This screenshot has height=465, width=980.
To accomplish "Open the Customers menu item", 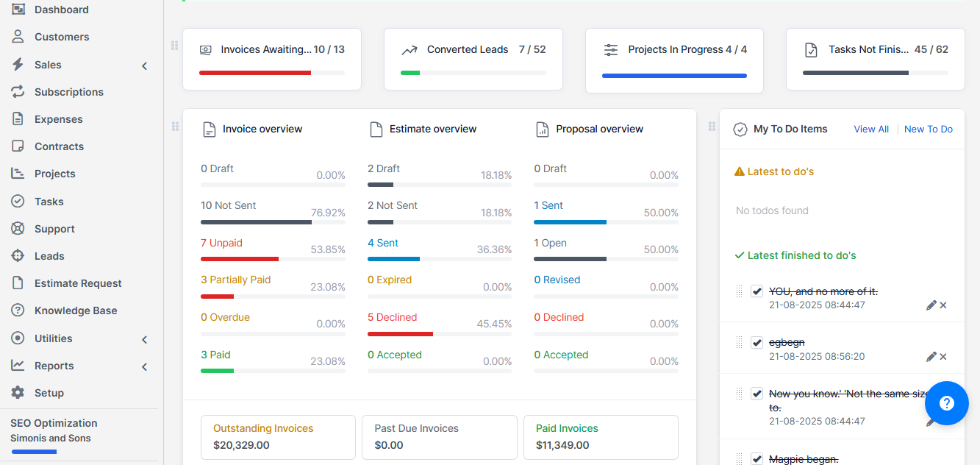I will pos(62,37).
